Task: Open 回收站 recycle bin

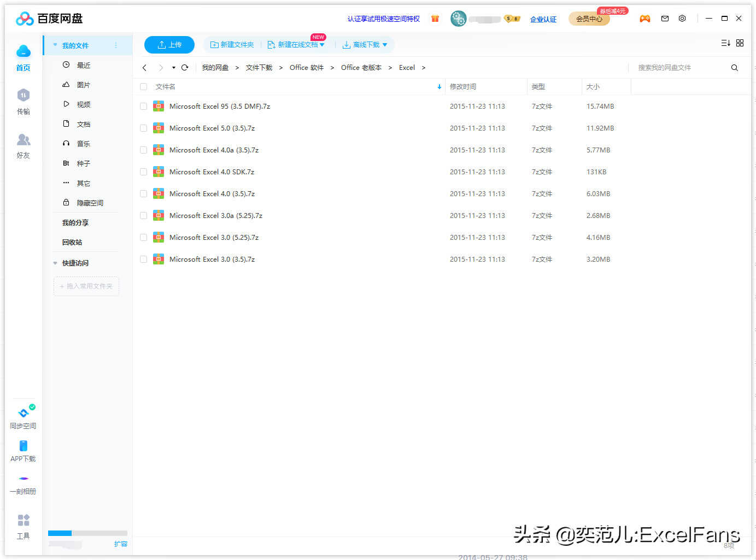Action: (x=72, y=243)
